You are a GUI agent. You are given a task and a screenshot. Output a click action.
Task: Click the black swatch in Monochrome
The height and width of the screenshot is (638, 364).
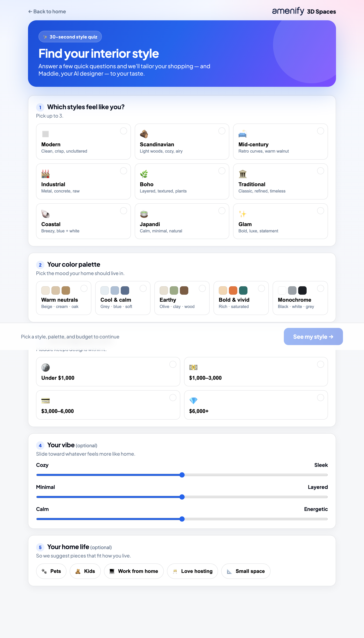point(302,290)
